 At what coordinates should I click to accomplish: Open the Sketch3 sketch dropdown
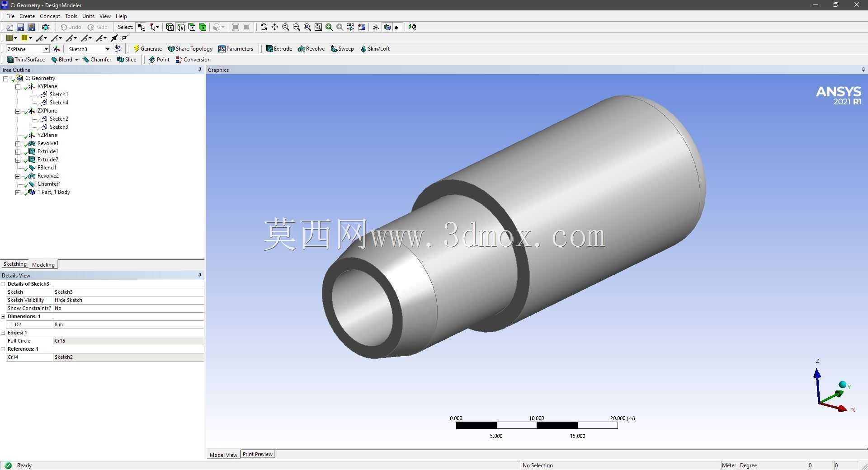click(108, 49)
